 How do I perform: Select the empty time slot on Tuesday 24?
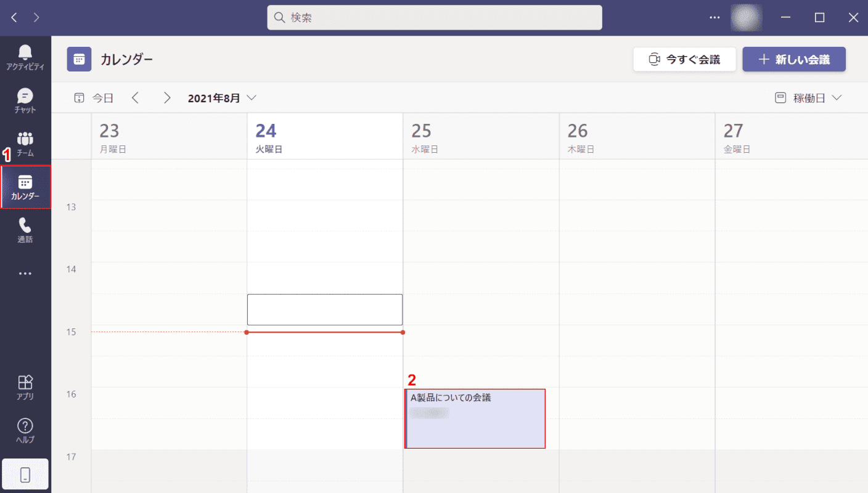(325, 309)
